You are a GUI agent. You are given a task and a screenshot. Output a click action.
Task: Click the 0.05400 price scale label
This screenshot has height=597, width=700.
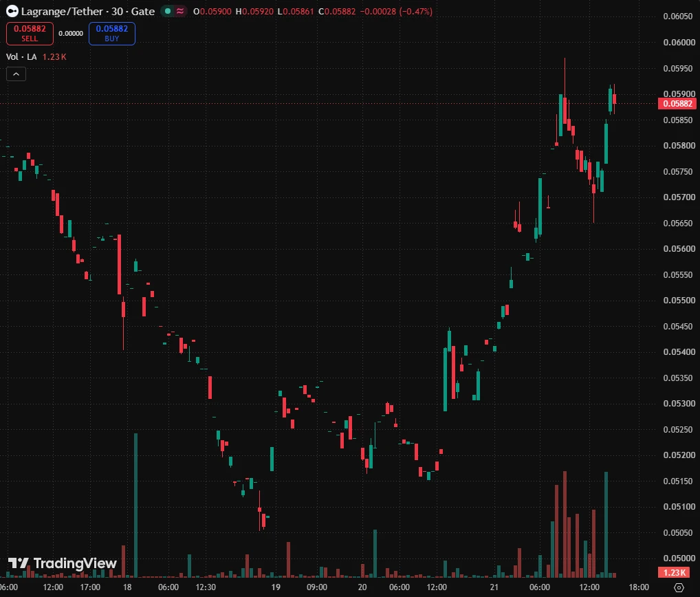tap(679, 352)
